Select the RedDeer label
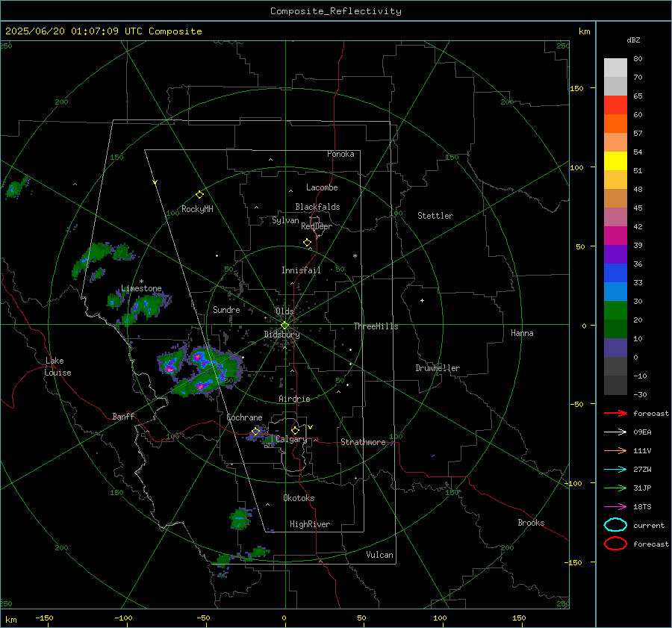Viewport: 672px width, 628px height. coord(317,226)
